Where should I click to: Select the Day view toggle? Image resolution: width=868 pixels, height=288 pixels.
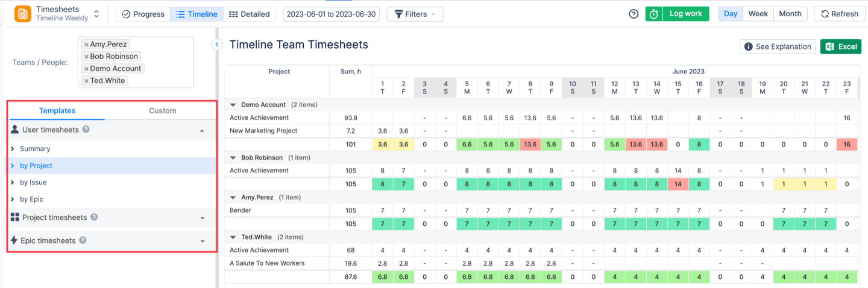[x=730, y=14]
